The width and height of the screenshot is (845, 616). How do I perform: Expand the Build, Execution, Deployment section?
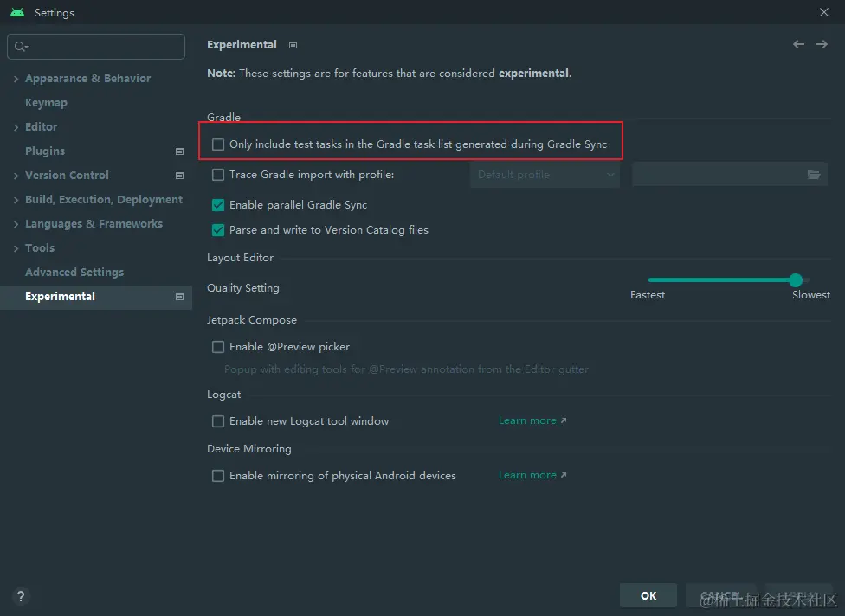[x=16, y=200]
